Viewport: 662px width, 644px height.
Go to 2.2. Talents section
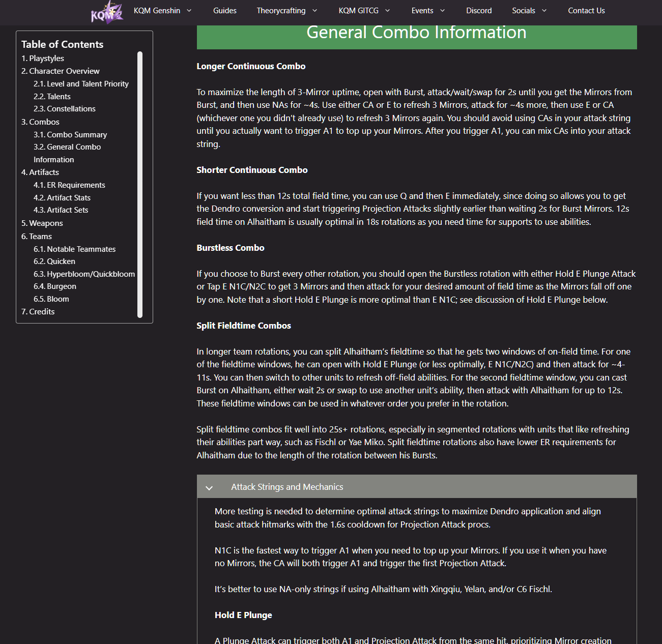pyautogui.click(x=52, y=97)
